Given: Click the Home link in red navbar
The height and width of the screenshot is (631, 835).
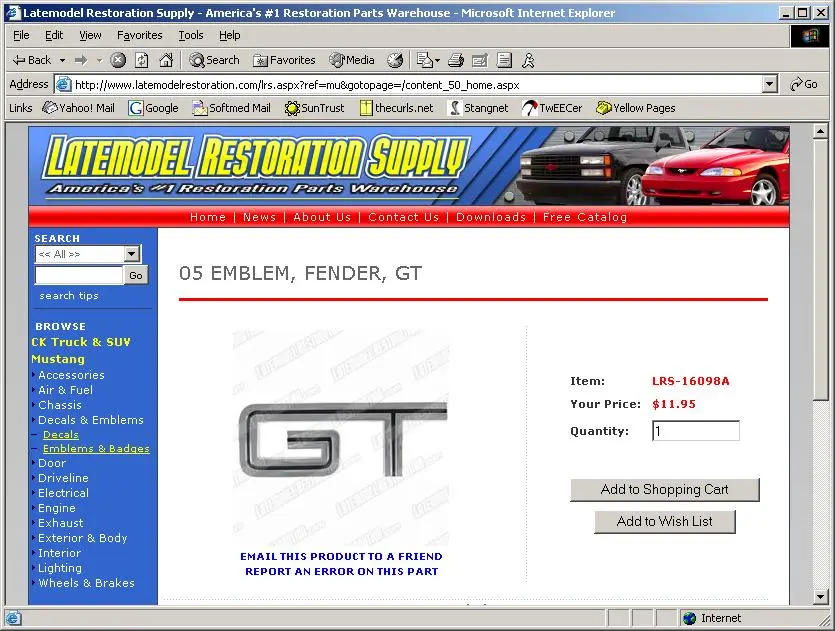Looking at the screenshot, I should tap(208, 217).
